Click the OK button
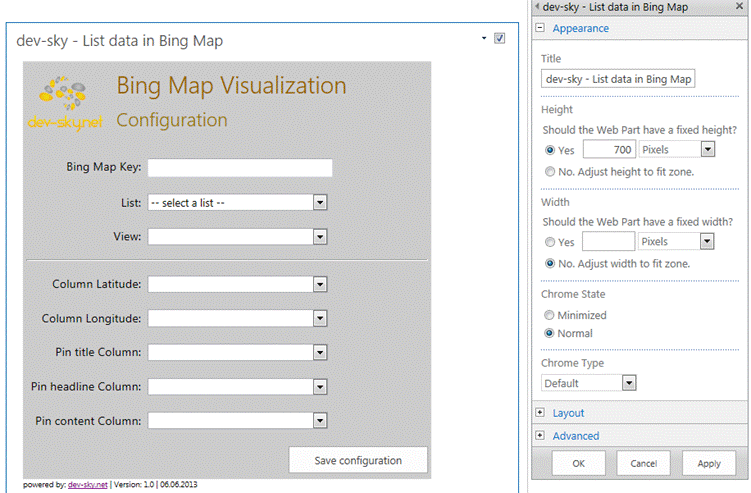751x493 pixels. pos(579,463)
